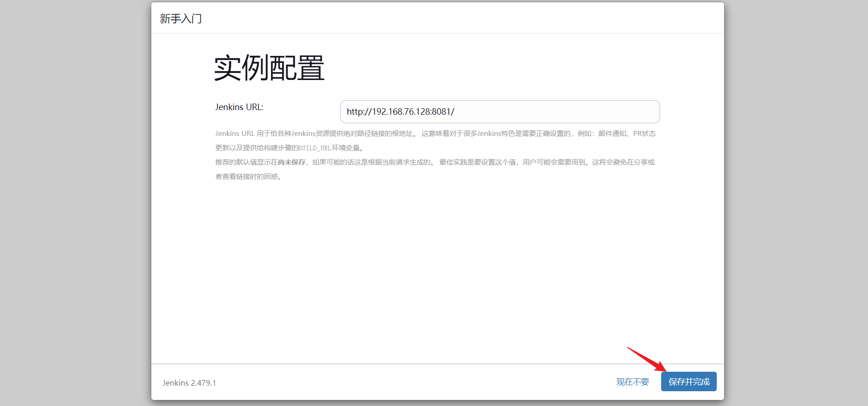
Task: Click the Jenkins URL: label
Action: [x=239, y=107]
